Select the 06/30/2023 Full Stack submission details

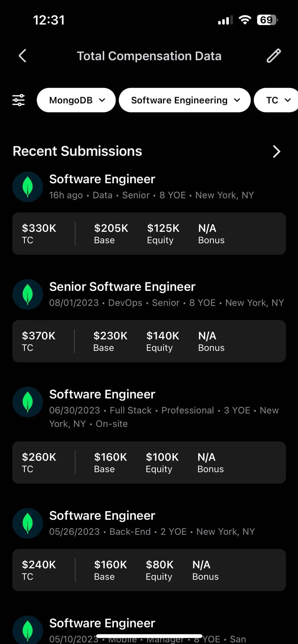[x=164, y=417]
